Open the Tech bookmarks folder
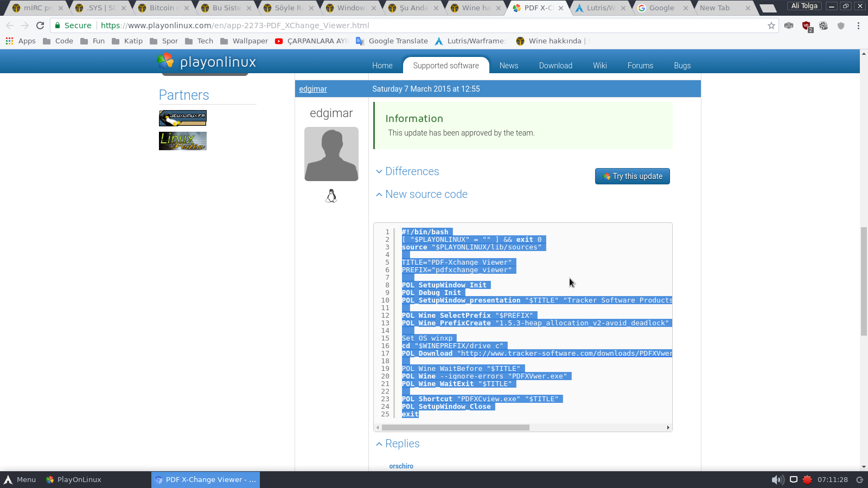The image size is (868, 488). (x=199, y=41)
